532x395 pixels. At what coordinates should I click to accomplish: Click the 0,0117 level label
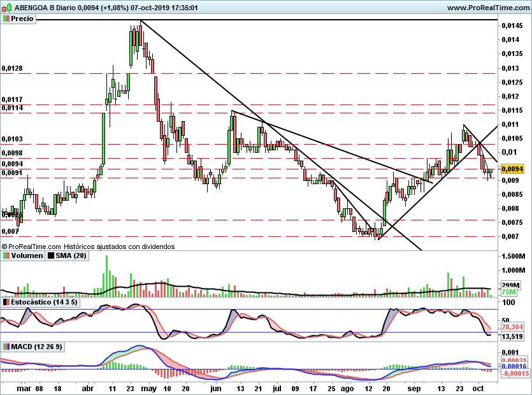[x=12, y=99]
